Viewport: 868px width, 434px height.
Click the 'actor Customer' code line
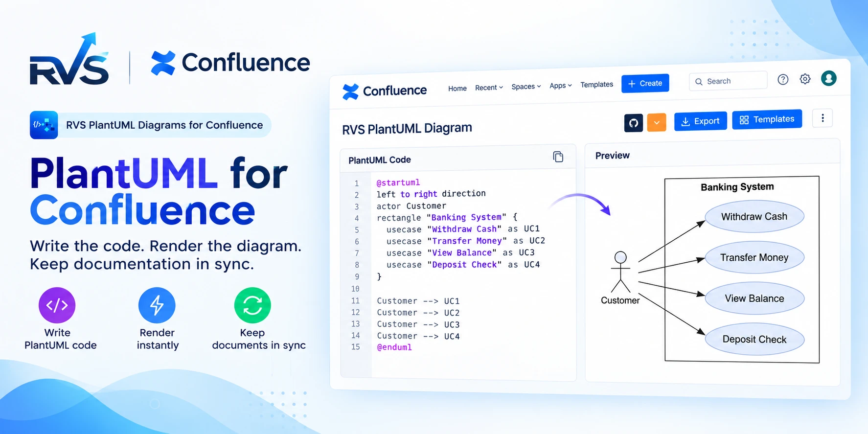coord(411,206)
